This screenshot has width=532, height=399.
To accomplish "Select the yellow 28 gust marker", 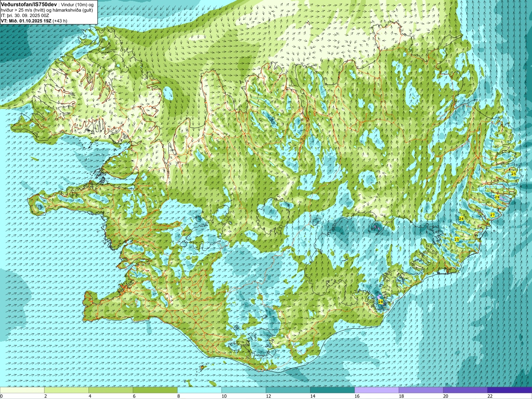I will click(381, 302).
